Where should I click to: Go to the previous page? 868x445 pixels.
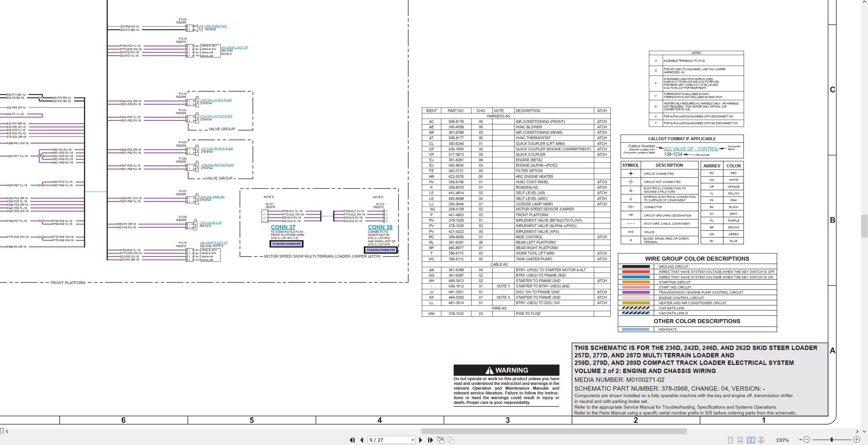(362, 440)
